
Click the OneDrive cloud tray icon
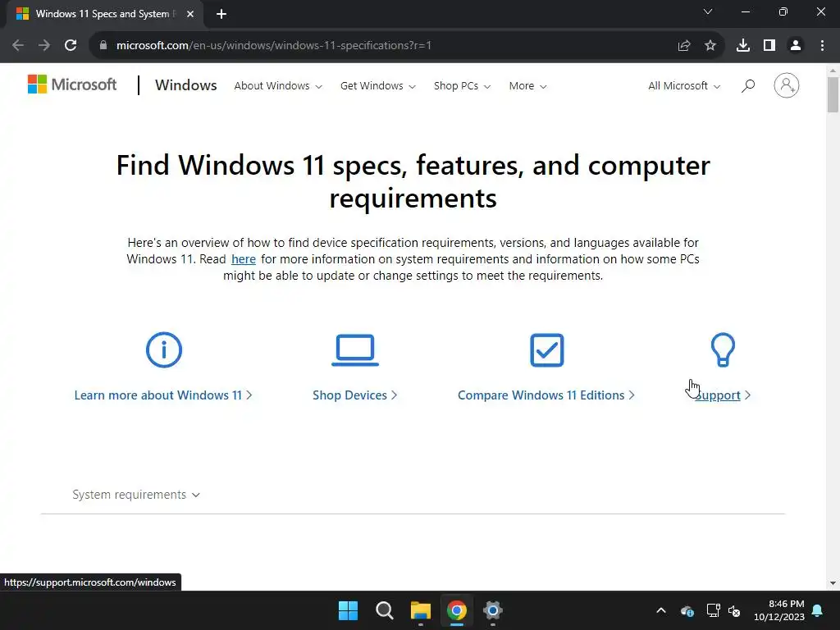pos(687,610)
